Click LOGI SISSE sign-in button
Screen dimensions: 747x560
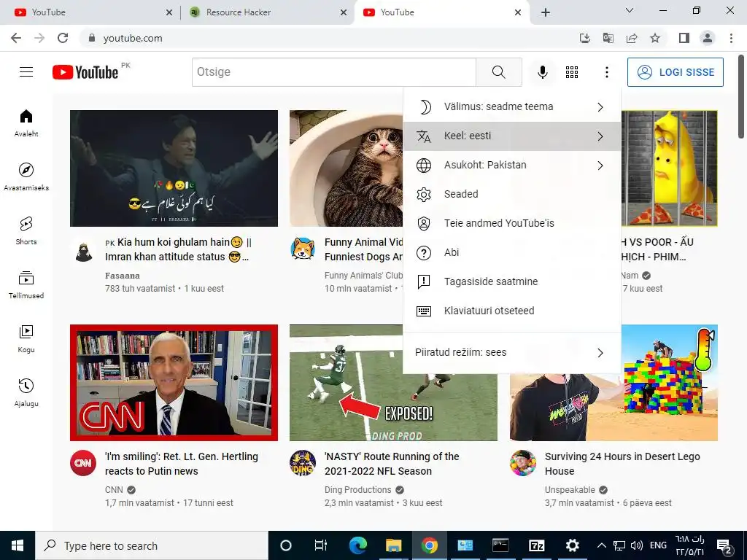tap(675, 72)
